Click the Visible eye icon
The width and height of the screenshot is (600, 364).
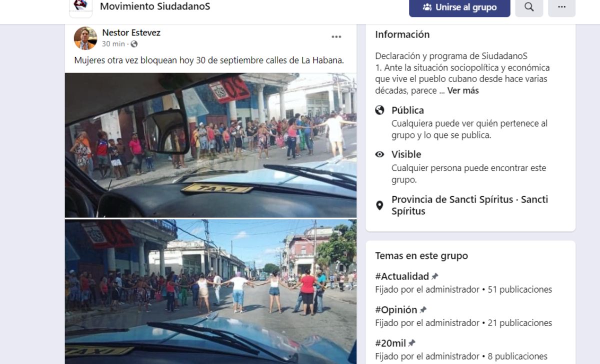point(380,154)
